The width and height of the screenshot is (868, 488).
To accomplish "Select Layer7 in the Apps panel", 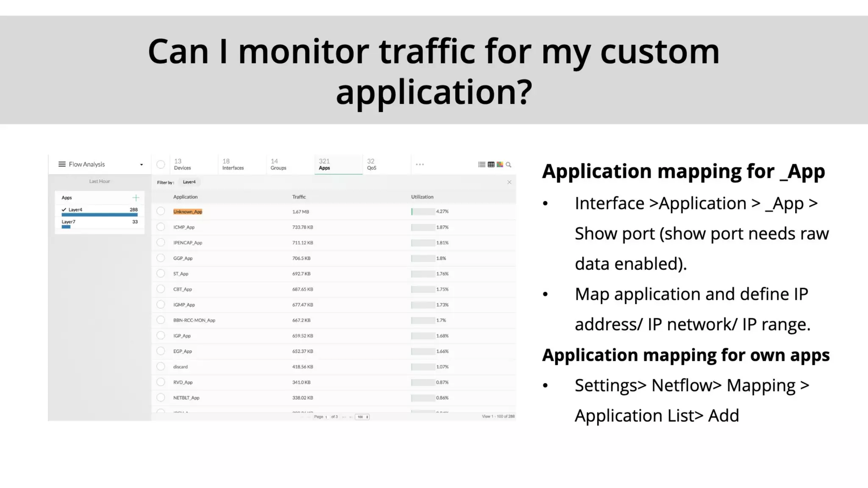I will coord(68,222).
